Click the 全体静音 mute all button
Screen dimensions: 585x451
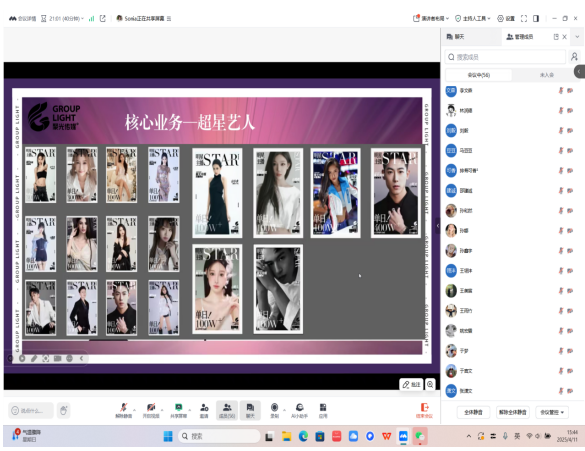(473, 412)
